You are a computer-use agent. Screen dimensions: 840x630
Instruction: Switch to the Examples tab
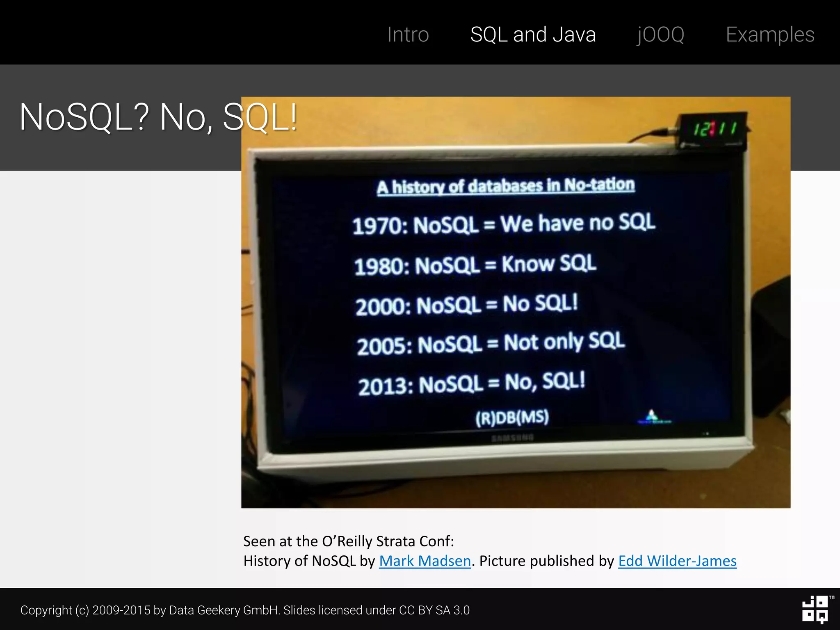pos(770,34)
